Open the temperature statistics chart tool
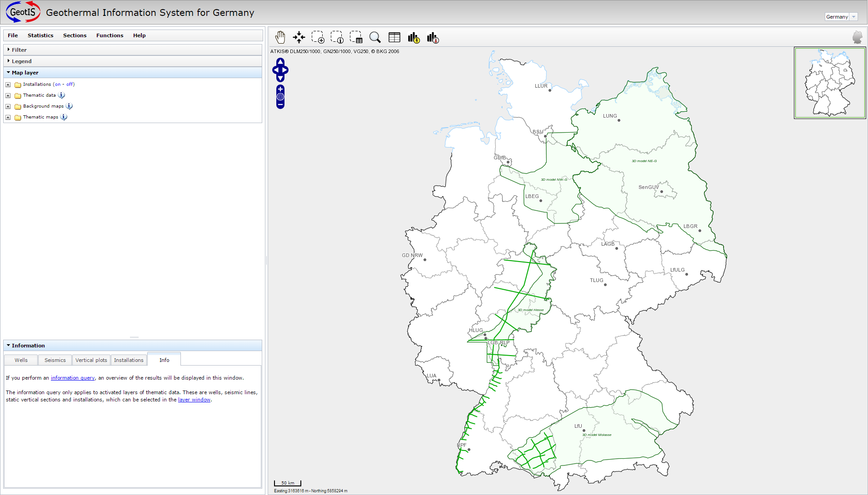Image resolution: width=868 pixels, height=495 pixels. [x=433, y=38]
